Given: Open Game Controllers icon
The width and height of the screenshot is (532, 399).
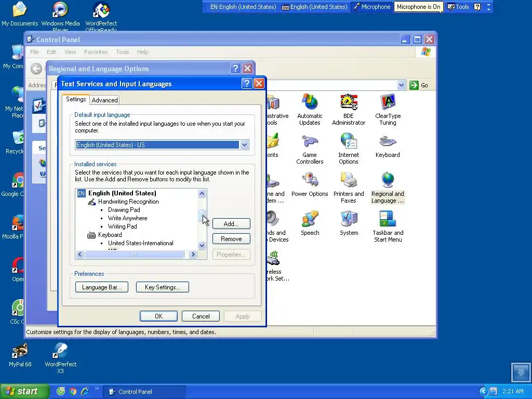Looking at the screenshot, I should (310, 149).
